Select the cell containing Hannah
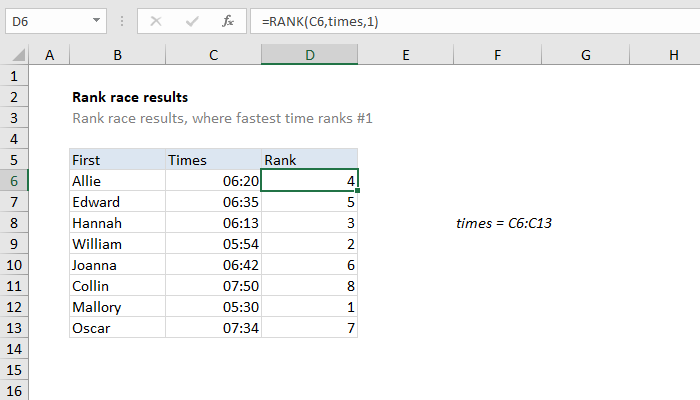Image resolution: width=700 pixels, height=400 pixels. click(117, 223)
